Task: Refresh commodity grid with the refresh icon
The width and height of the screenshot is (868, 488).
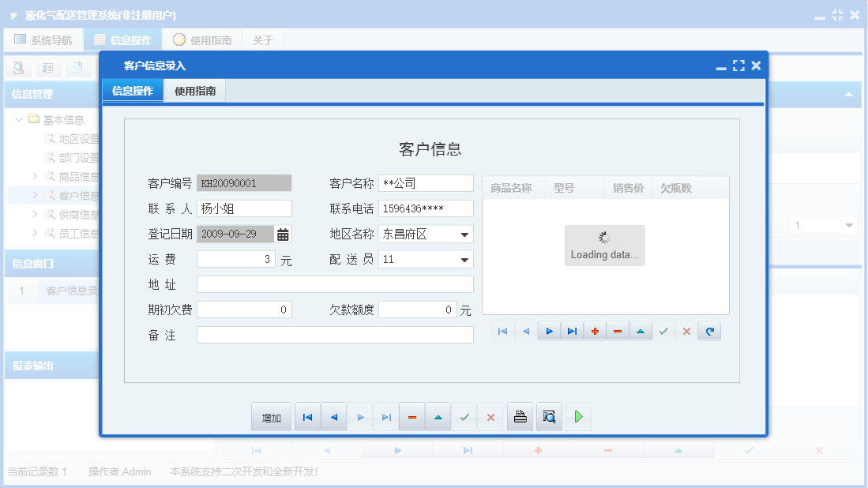Action: click(708, 331)
